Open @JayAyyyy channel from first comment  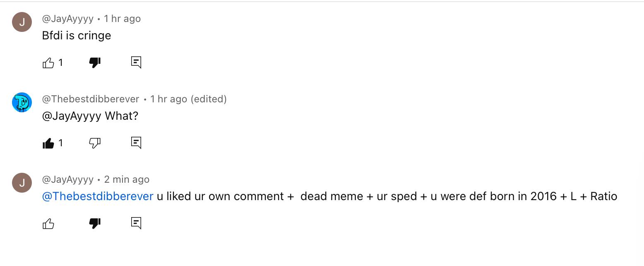coord(68,19)
